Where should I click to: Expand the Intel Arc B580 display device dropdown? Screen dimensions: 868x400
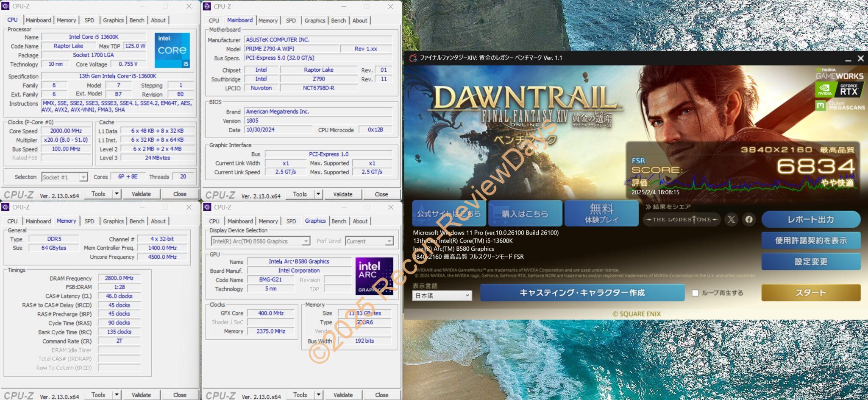pos(306,241)
